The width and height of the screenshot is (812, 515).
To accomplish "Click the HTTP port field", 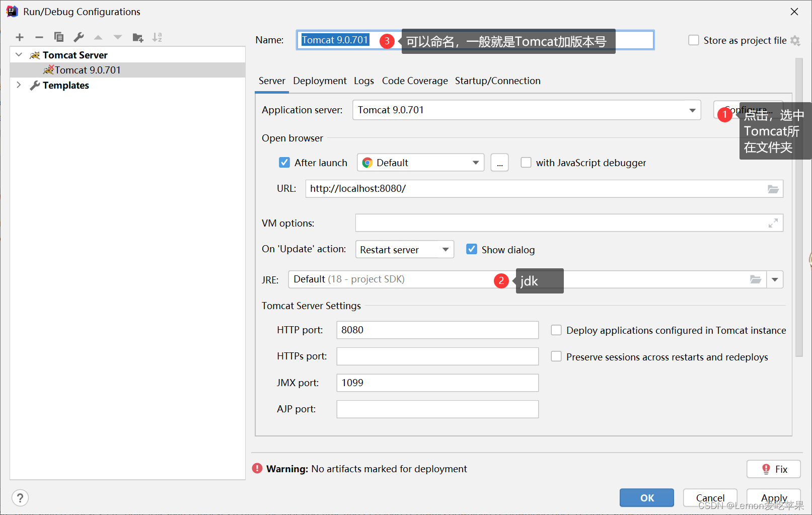I will (437, 330).
